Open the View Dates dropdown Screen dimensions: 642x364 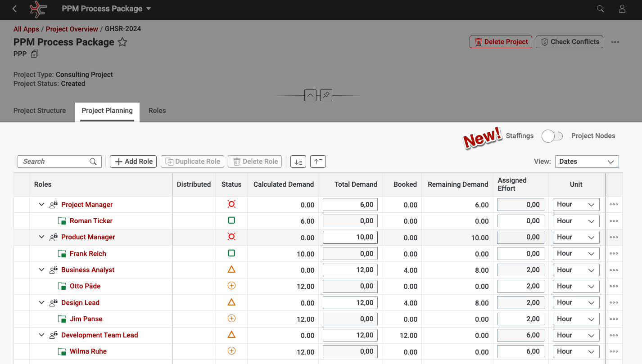coord(587,162)
